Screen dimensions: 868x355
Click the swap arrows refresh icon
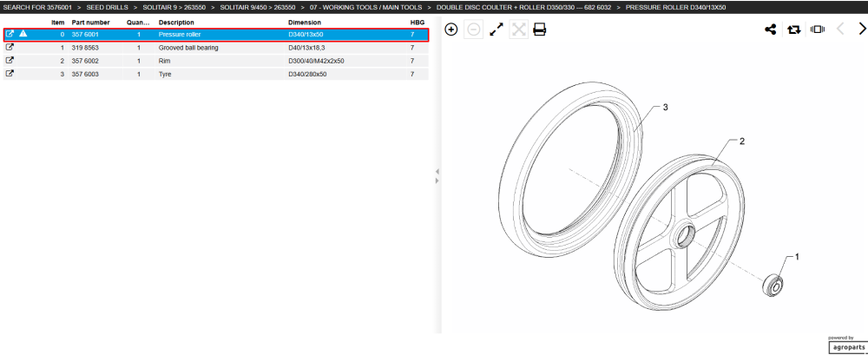click(x=794, y=30)
